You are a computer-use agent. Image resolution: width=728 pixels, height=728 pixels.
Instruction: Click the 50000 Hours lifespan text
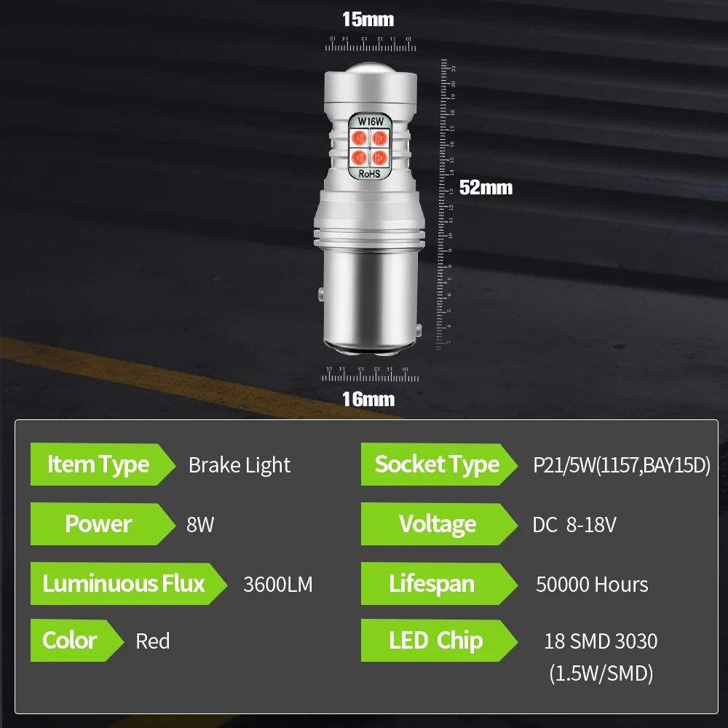tap(592, 585)
